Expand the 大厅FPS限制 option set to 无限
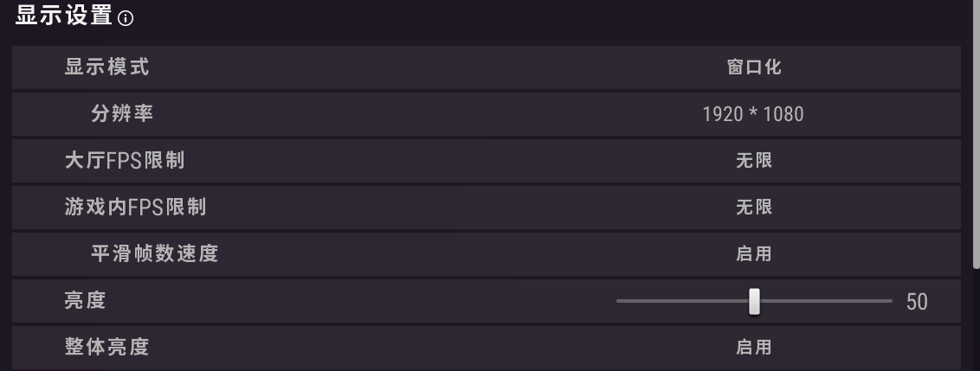 tap(753, 160)
